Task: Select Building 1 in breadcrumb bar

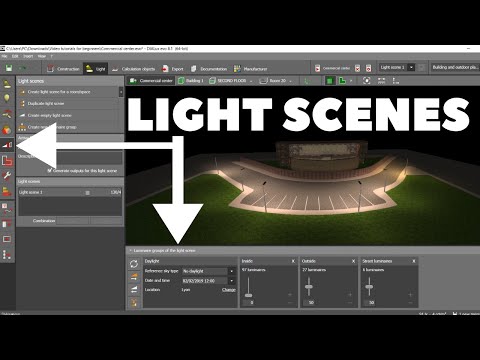Action: [191, 81]
